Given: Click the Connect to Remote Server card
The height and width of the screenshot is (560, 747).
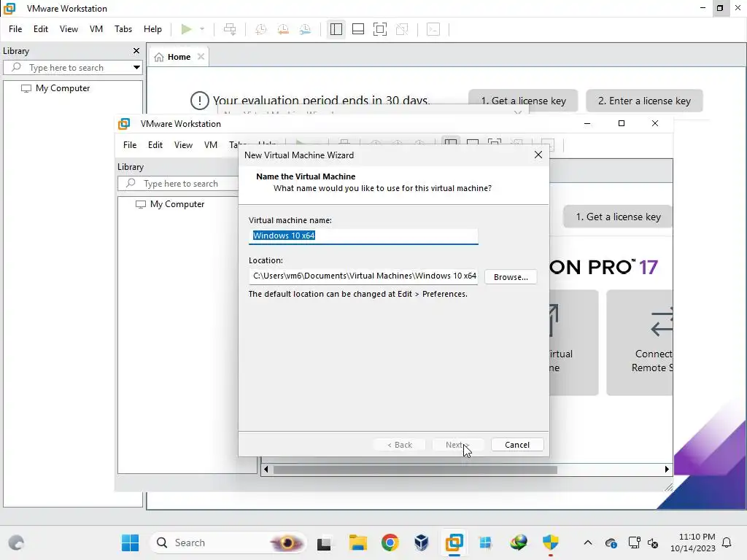Looking at the screenshot, I should 639,343.
